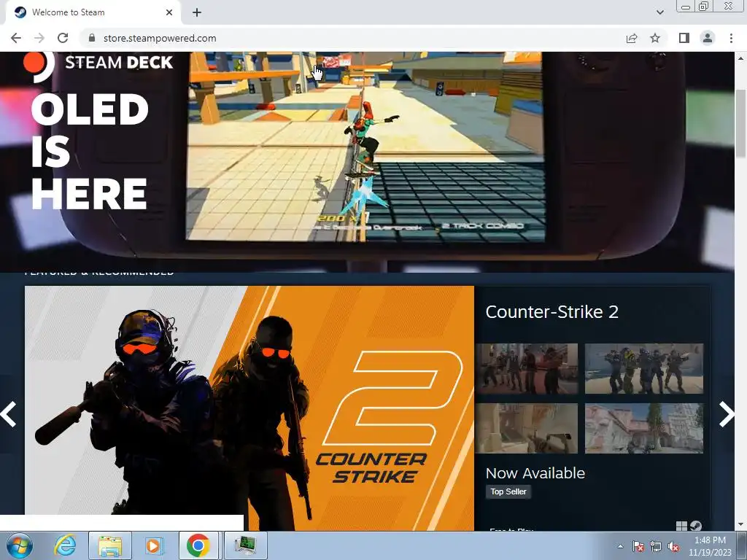The image size is (747, 560).
Task: Open Chrome's three-dot menu
Action: tap(731, 38)
